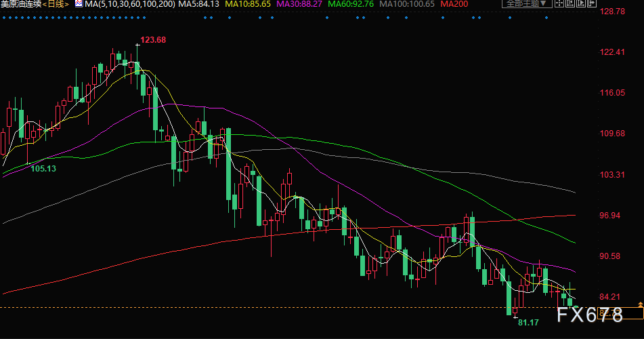Activate the crosshair cursor tool icon
This screenshot has width=644, height=339.
coord(559,3)
